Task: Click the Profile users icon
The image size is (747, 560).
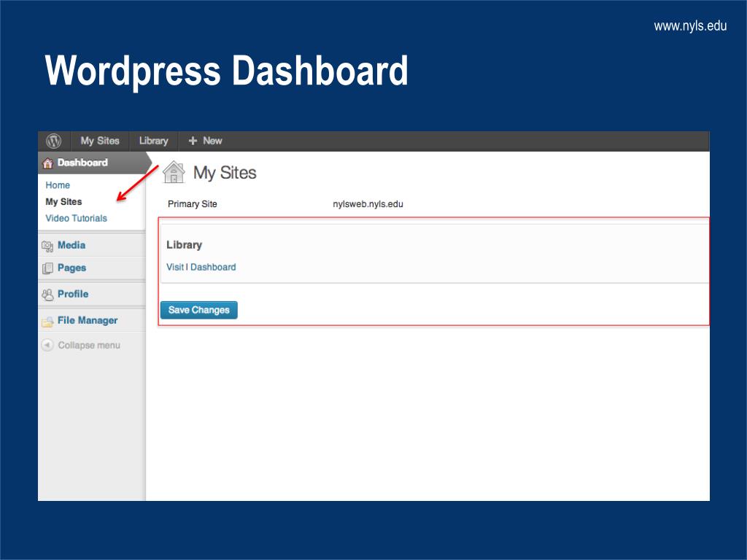Action: [x=47, y=295]
